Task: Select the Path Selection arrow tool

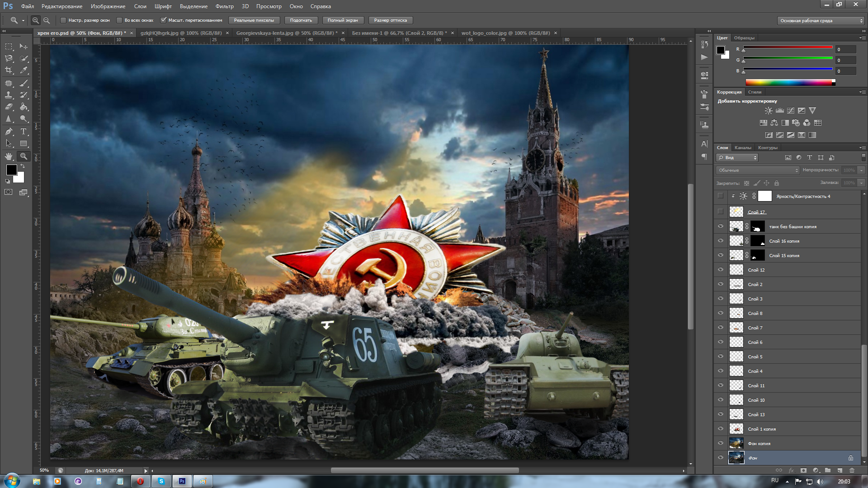Action: pos(9,143)
